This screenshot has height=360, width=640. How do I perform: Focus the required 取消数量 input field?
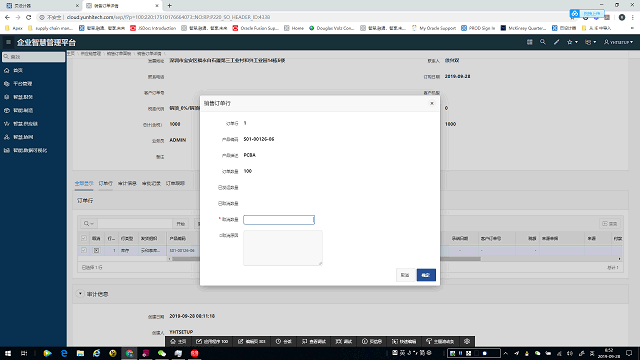point(279,220)
